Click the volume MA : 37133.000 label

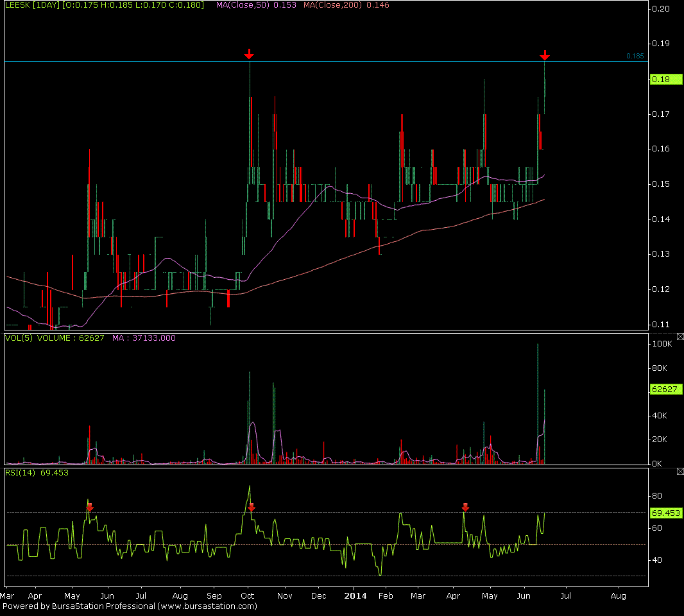click(x=144, y=338)
